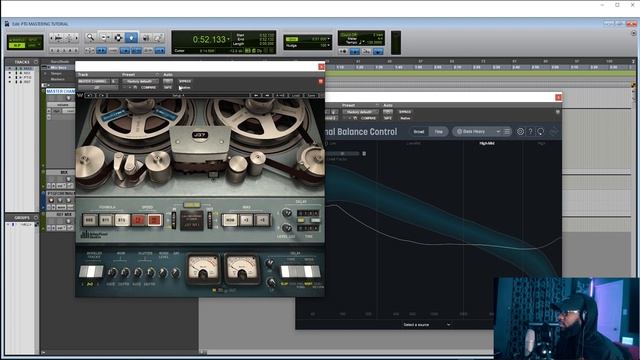Viewport: 640px width, 360px height.
Task: Open MASTER CHANNEL track selector in J37 header
Action: pos(93,81)
